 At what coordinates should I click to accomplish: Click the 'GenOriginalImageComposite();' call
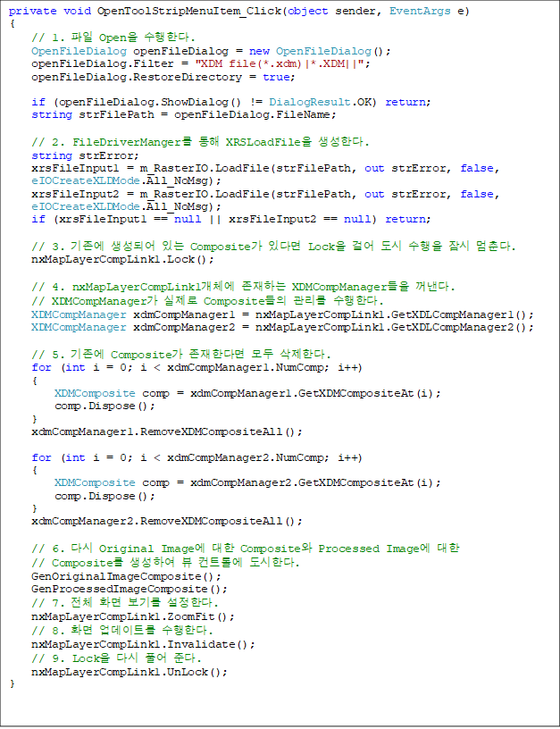click(x=126, y=577)
